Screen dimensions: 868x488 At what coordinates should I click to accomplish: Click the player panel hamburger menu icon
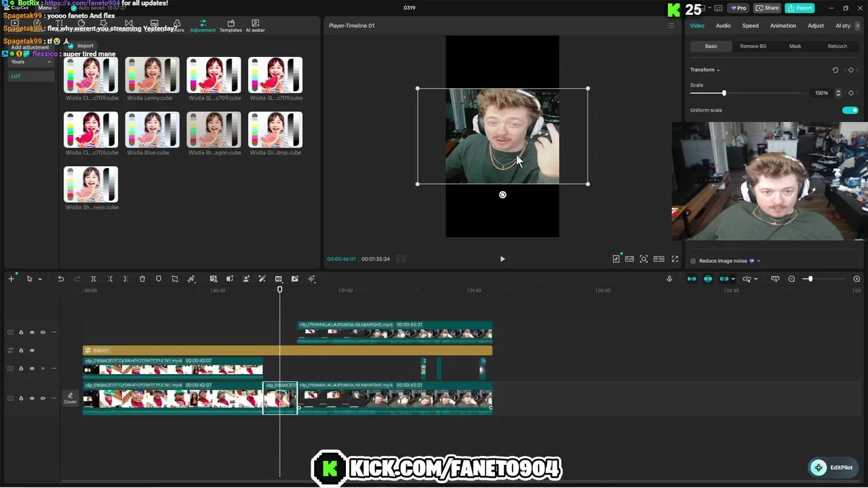tap(671, 26)
